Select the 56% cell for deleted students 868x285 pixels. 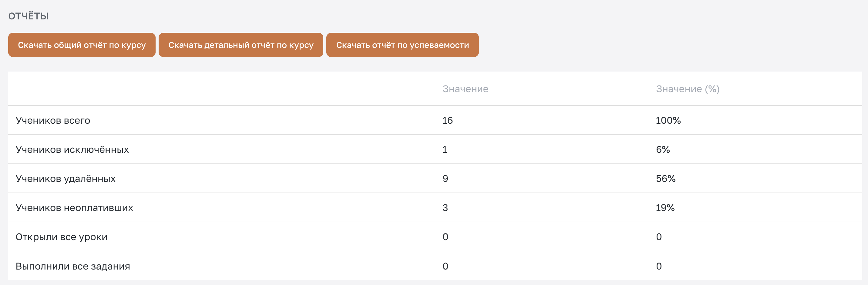[x=665, y=179]
